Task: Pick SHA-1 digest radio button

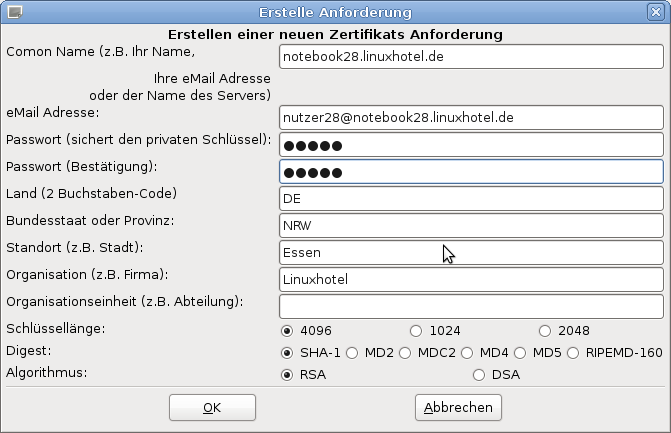Action: coord(287,352)
